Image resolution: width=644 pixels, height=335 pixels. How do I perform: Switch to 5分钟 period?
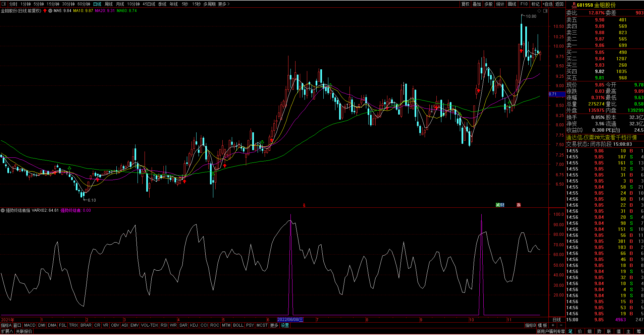coord(39,4)
